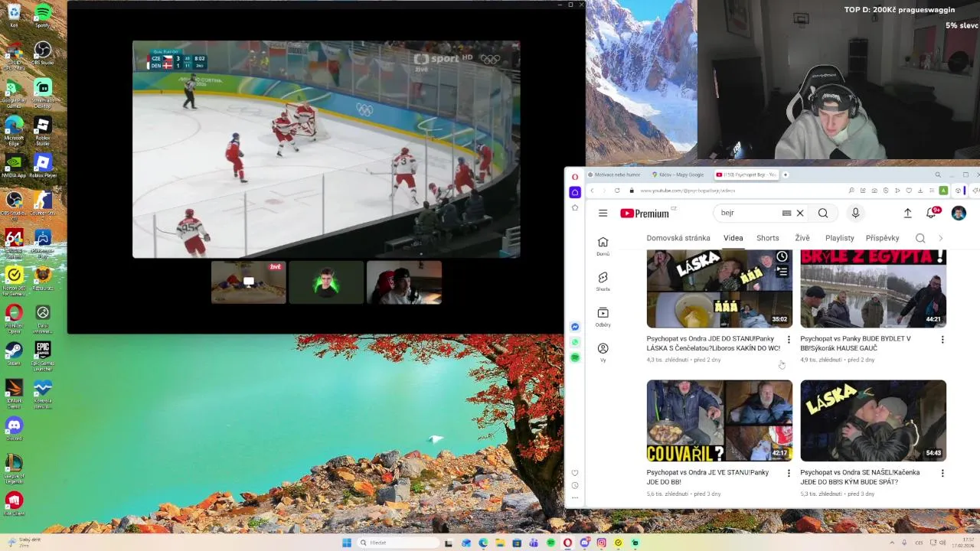This screenshot has height=551, width=980.
Task: Open the YouTube hamburger guide menu
Action: point(603,214)
